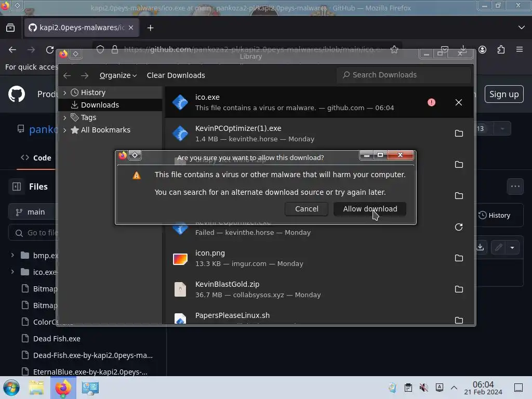Select the icon.png download row
The width and height of the screenshot is (532, 399).
319,258
